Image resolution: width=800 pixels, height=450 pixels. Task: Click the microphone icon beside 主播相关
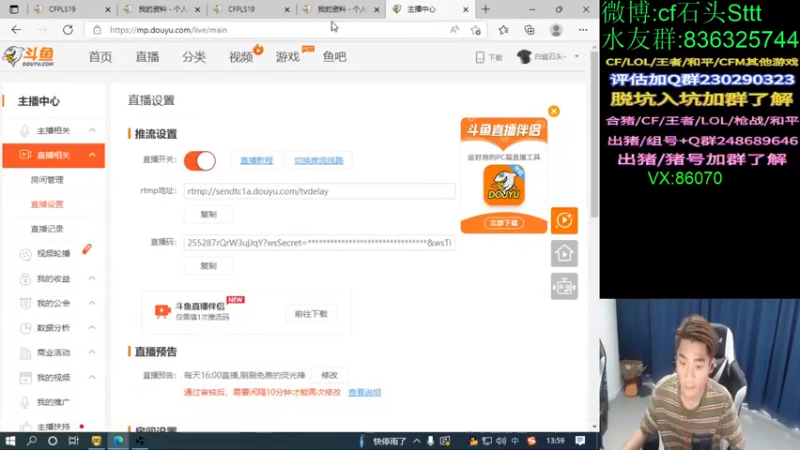click(24, 131)
